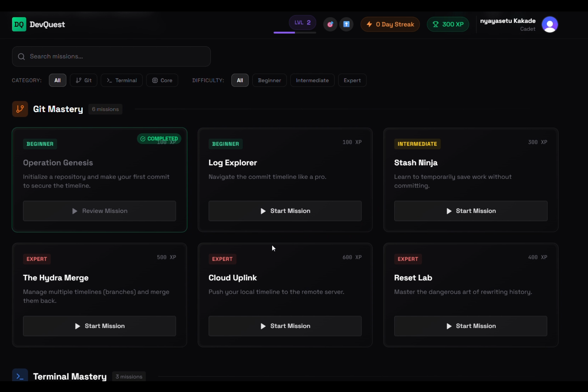Image resolution: width=588 pixels, height=392 pixels.
Task: Click the level progress bar under LVL 2
Action: pos(295,33)
